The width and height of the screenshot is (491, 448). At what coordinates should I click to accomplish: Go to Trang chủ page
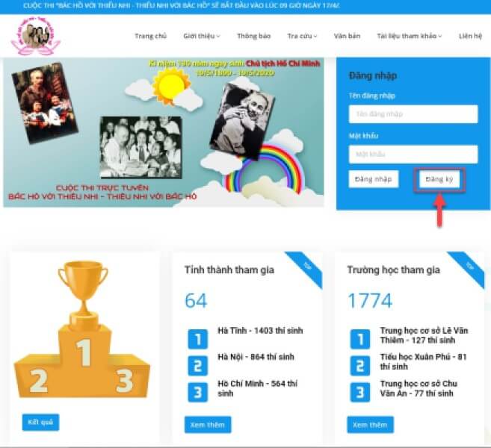point(151,36)
